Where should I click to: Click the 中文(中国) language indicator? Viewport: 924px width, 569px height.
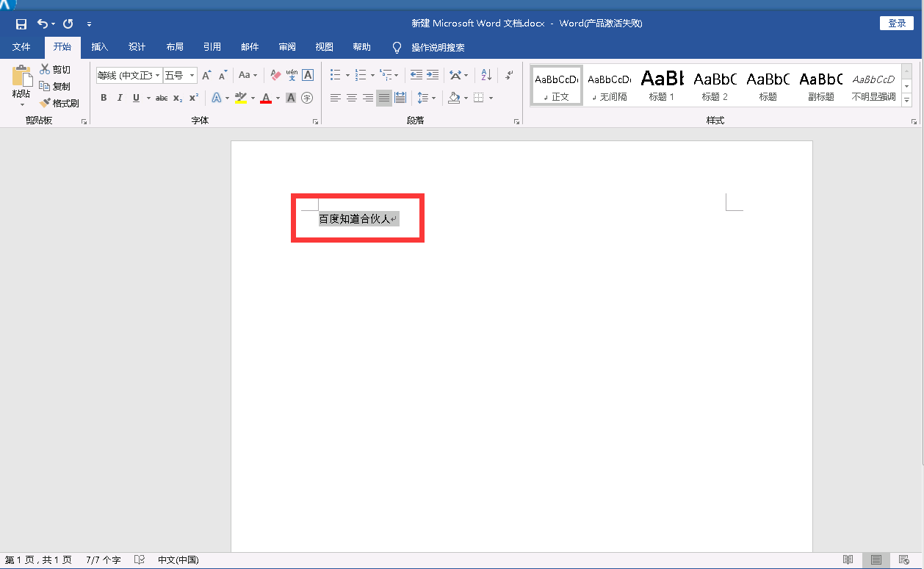point(178,560)
